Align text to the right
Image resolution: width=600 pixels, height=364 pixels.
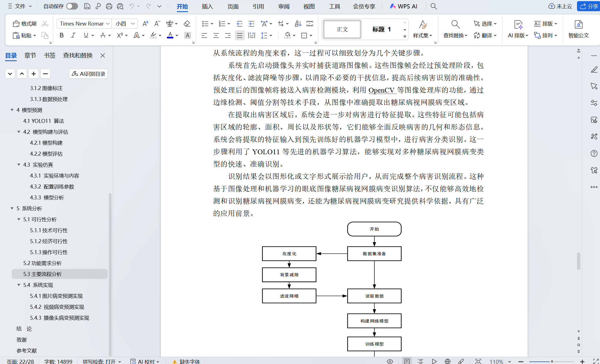pos(228,35)
